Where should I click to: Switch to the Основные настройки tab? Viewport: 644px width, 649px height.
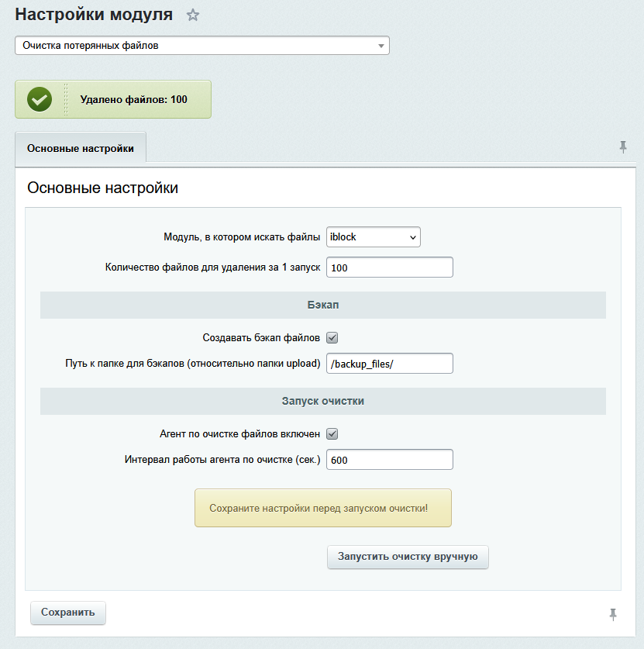click(81, 148)
